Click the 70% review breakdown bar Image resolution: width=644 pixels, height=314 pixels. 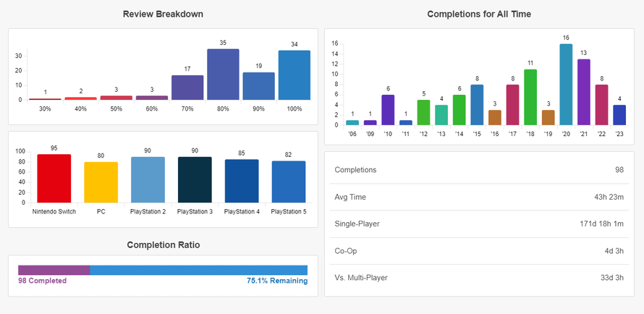187,88
